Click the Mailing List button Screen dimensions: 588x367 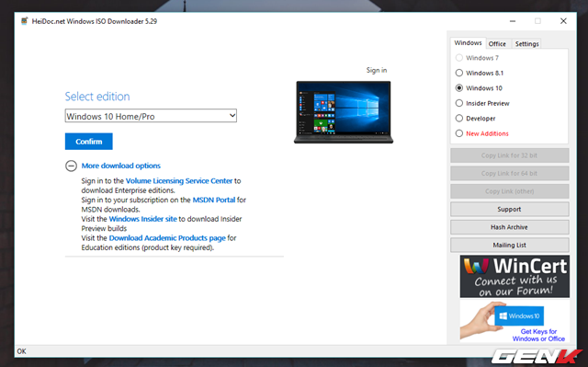[509, 246]
